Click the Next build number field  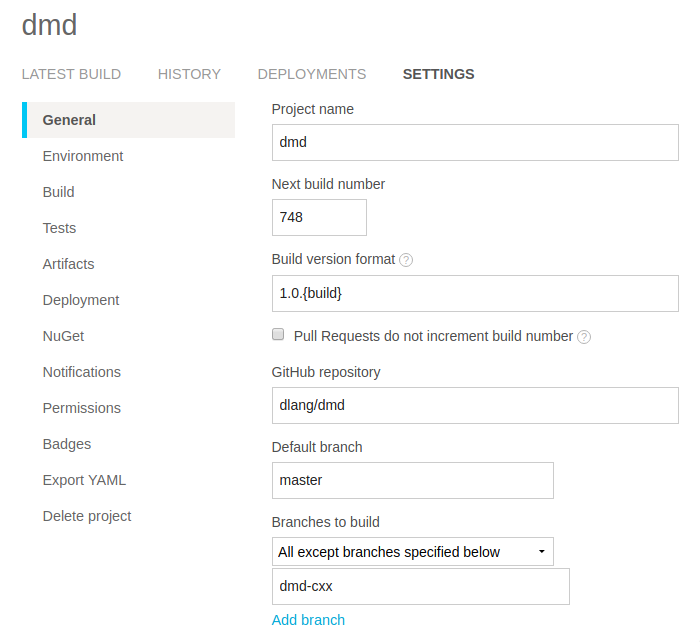[x=319, y=217]
